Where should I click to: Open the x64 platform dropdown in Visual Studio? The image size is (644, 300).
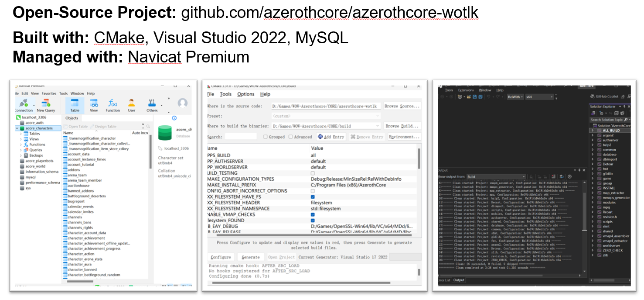pos(539,97)
